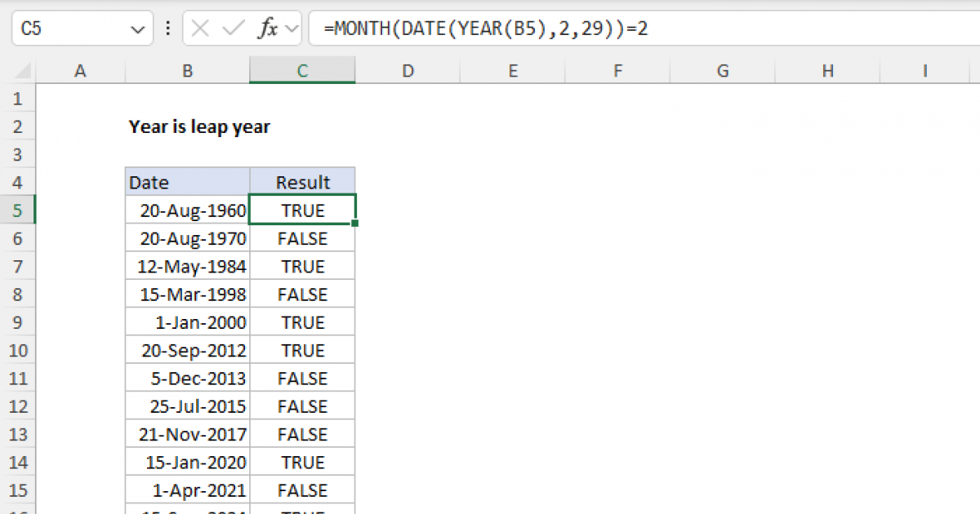Screen dimensions: 980x514
Task: Click FALSE result next to 20-Aug-1970
Action: coord(302,238)
